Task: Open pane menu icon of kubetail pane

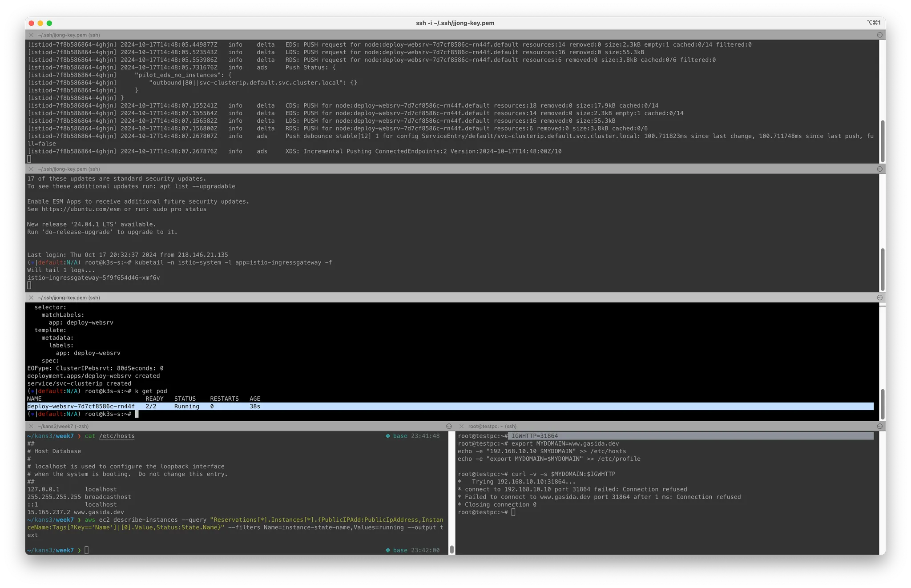Action: [x=879, y=169]
